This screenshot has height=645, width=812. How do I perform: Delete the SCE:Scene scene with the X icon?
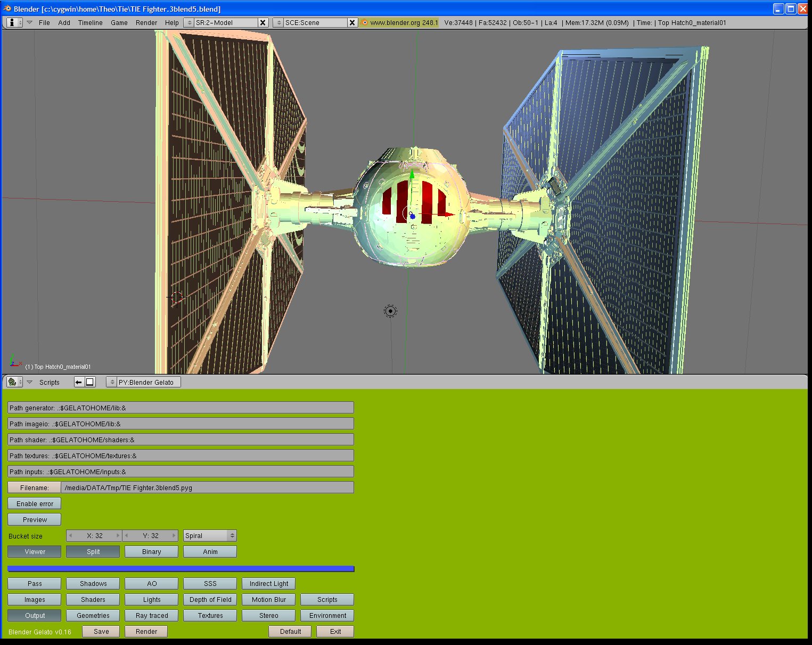click(352, 22)
